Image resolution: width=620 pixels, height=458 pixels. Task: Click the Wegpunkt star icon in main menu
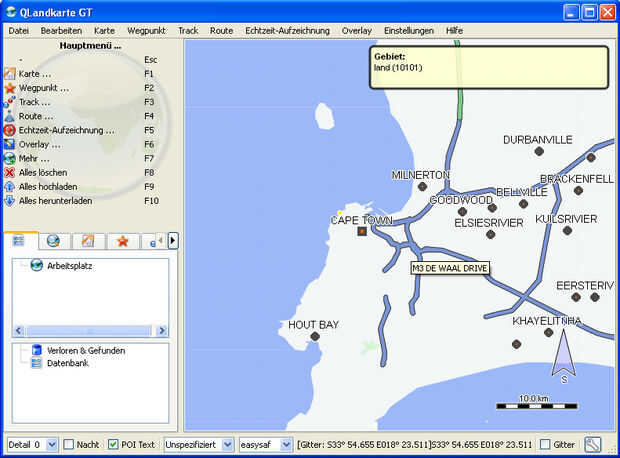coord(9,88)
